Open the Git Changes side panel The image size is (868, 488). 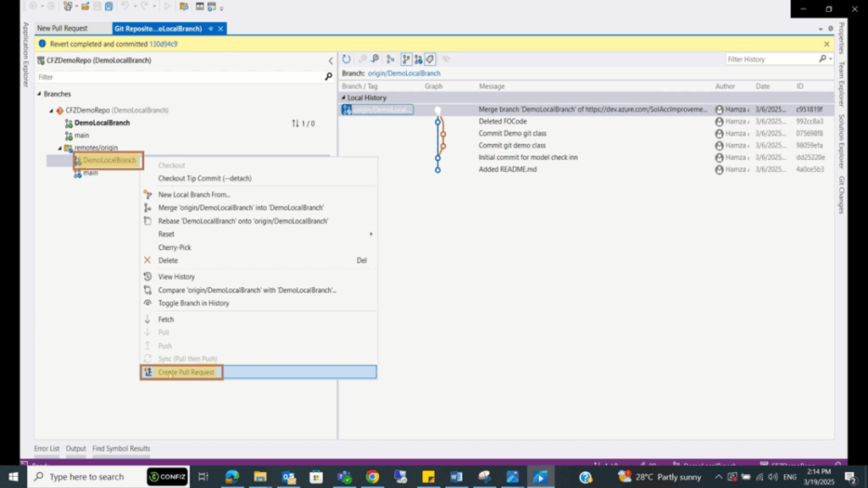[x=842, y=195]
